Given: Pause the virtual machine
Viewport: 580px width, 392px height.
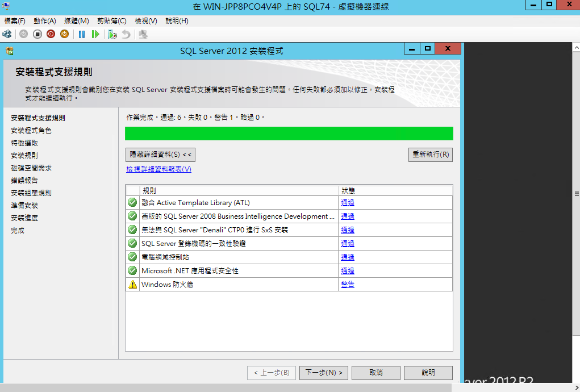Looking at the screenshot, I should pyautogui.click(x=82, y=35).
